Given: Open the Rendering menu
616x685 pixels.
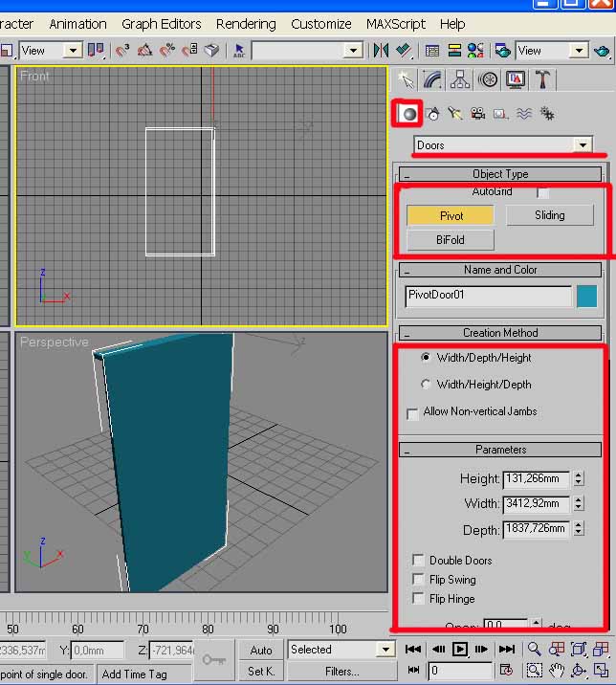Looking at the screenshot, I should point(246,24).
